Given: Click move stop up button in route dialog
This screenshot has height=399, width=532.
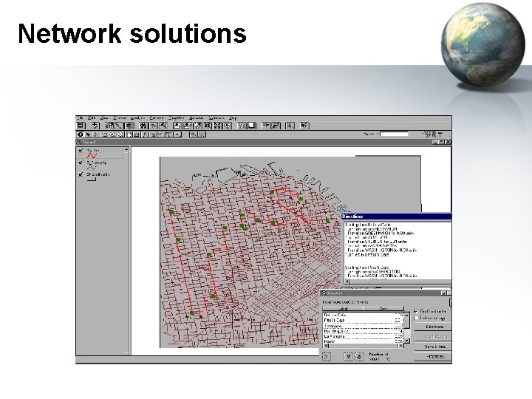Looking at the screenshot, I should click(x=349, y=357).
